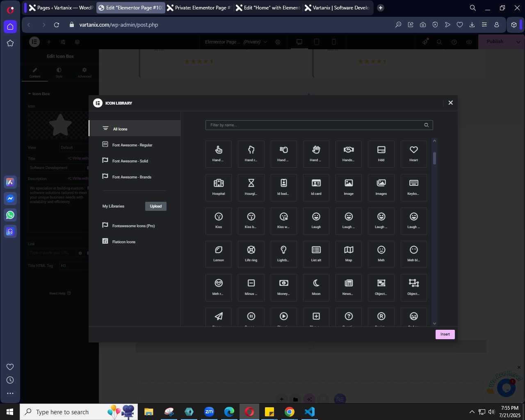This screenshot has width=525, height=420.
Task: Select the Newspaper icon
Action: [349, 288]
